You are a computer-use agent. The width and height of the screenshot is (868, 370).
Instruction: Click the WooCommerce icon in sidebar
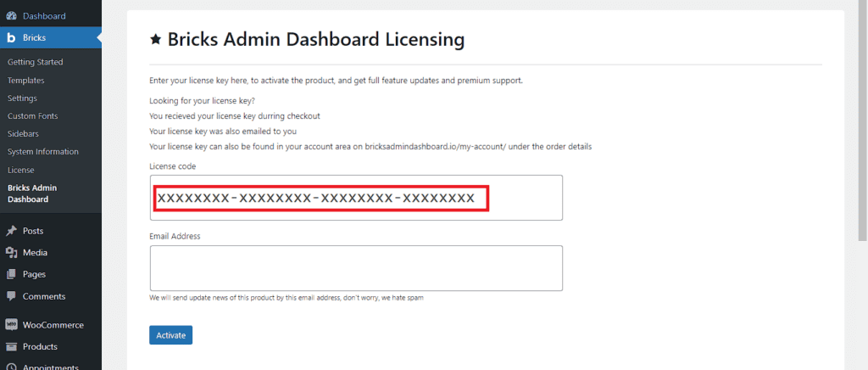pyautogui.click(x=11, y=325)
